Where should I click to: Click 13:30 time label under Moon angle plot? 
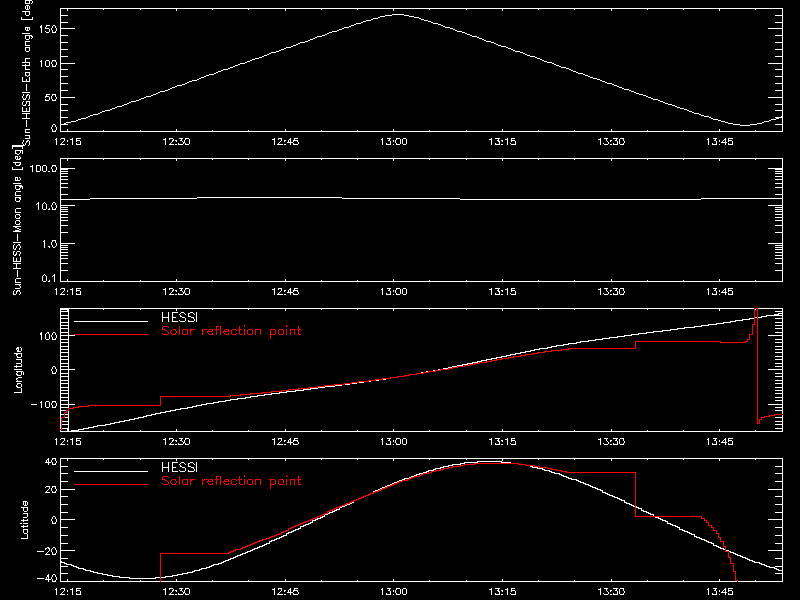[611, 291]
